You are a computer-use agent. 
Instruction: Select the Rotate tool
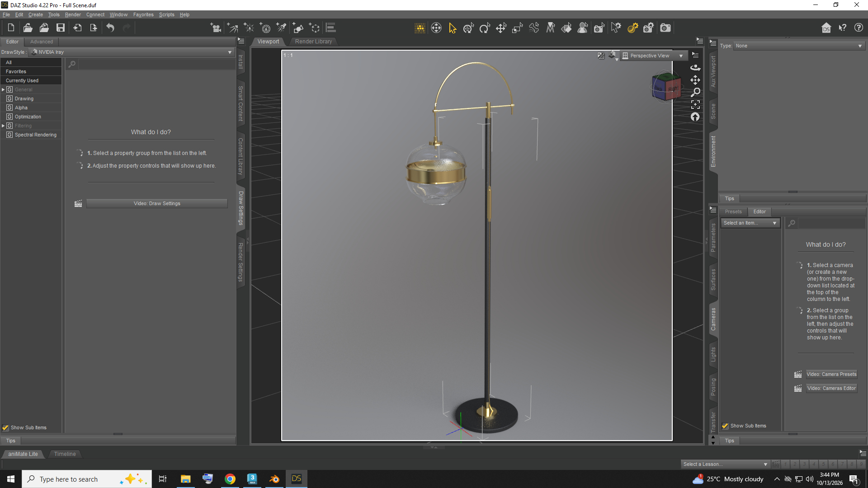coord(485,28)
